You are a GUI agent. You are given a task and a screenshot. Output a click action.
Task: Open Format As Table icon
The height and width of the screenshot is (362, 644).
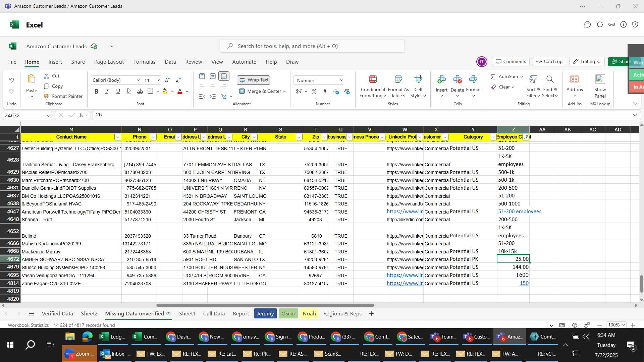398,79
